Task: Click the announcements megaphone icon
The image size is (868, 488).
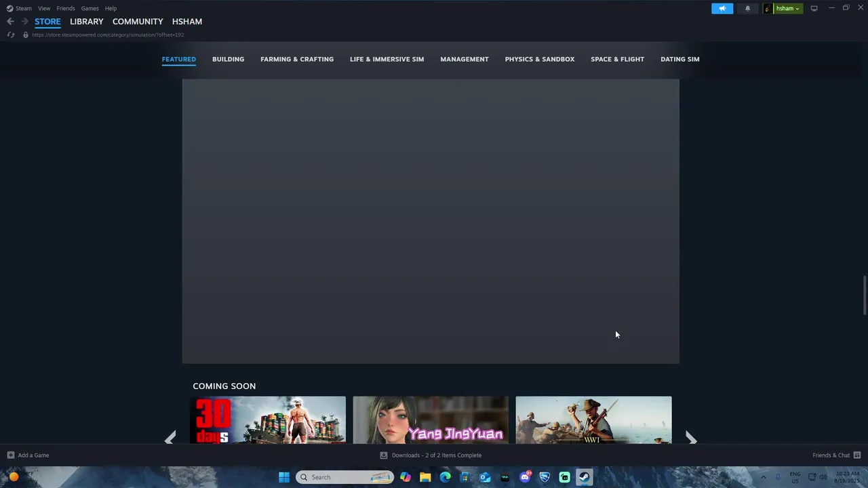Action: 722,8
